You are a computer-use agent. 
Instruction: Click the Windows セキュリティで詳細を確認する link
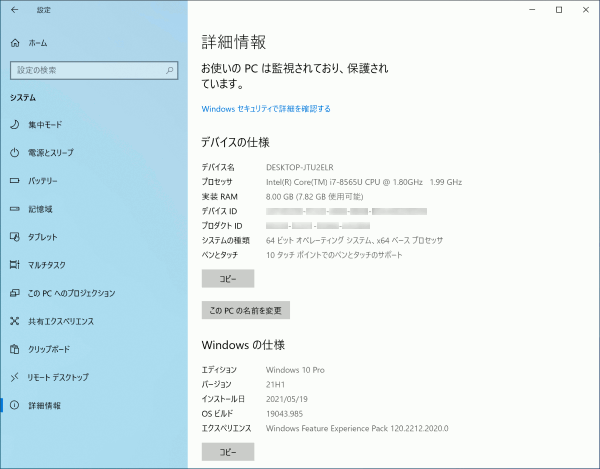[266, 108]
